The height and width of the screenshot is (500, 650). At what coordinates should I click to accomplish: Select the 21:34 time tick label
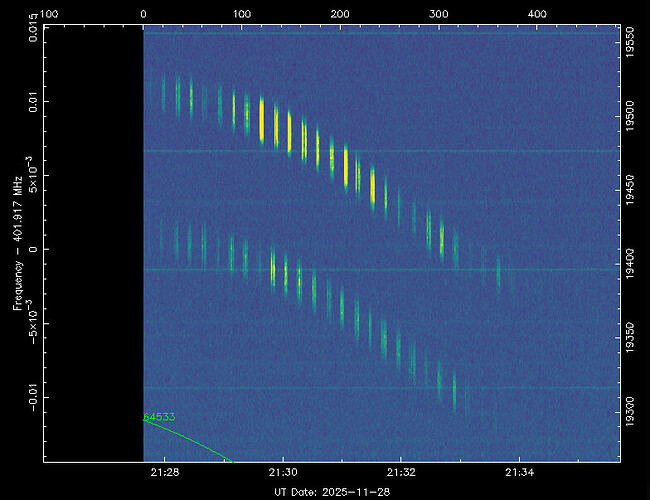click(518, 472)
